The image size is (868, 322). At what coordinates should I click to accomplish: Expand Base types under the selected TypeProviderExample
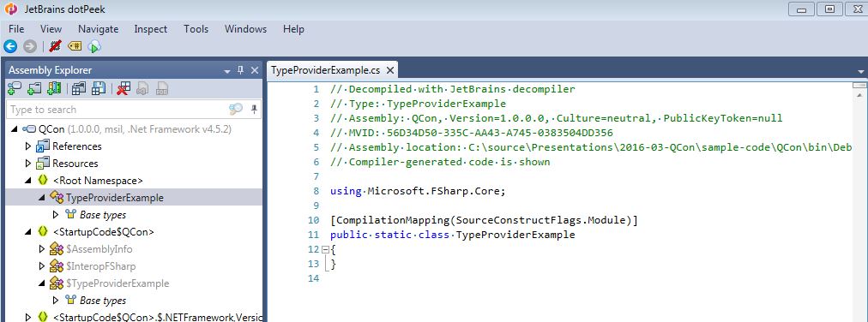click(x=56, y=214)
